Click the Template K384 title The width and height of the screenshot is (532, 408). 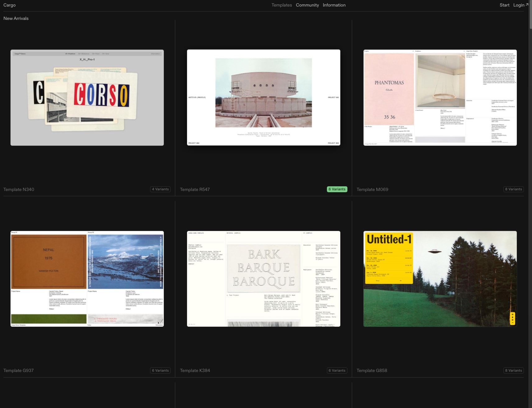click(x=195, y=370)
